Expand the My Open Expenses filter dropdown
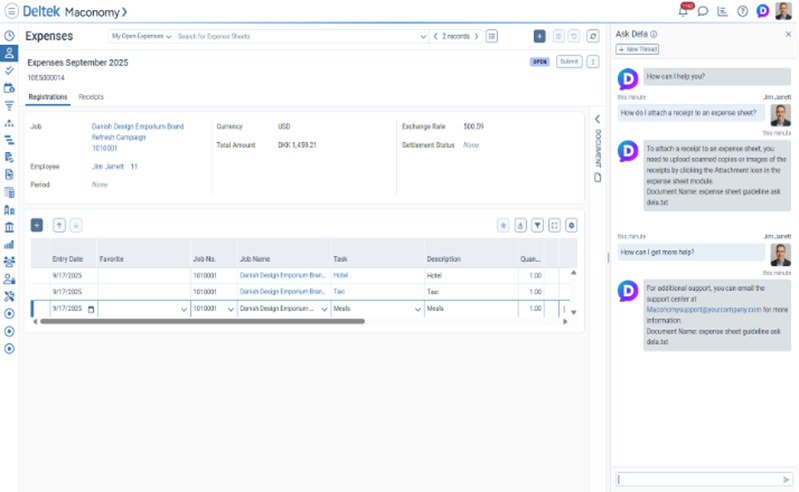The width and height of the screenshot is (799, 492). pos(167,36)
